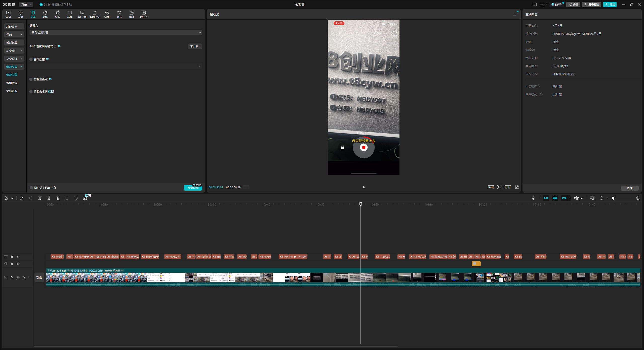Open the 模板 templates icon
The image size is (644, 350).
(132, 14)
